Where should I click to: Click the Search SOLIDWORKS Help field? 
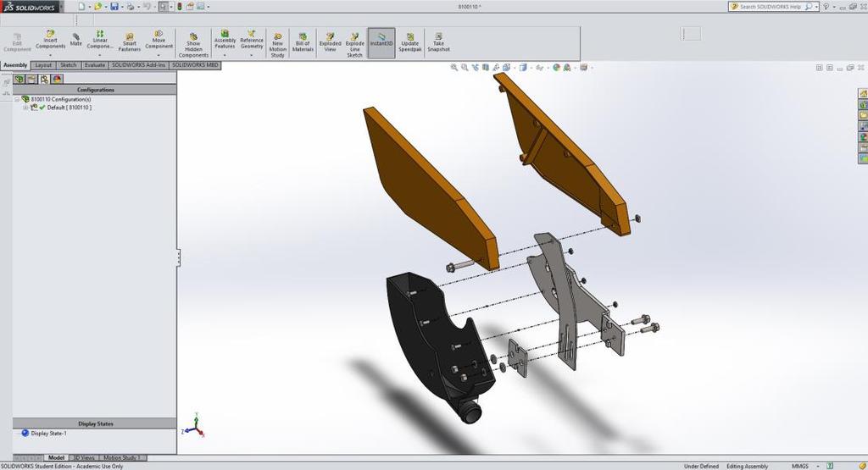[x=772, y=7]
